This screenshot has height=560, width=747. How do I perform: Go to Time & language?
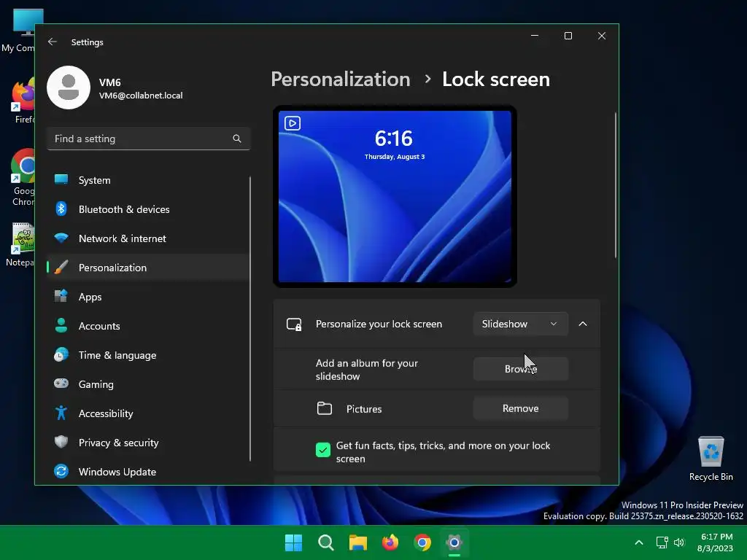pyautogui.click(x=147, y=355)
